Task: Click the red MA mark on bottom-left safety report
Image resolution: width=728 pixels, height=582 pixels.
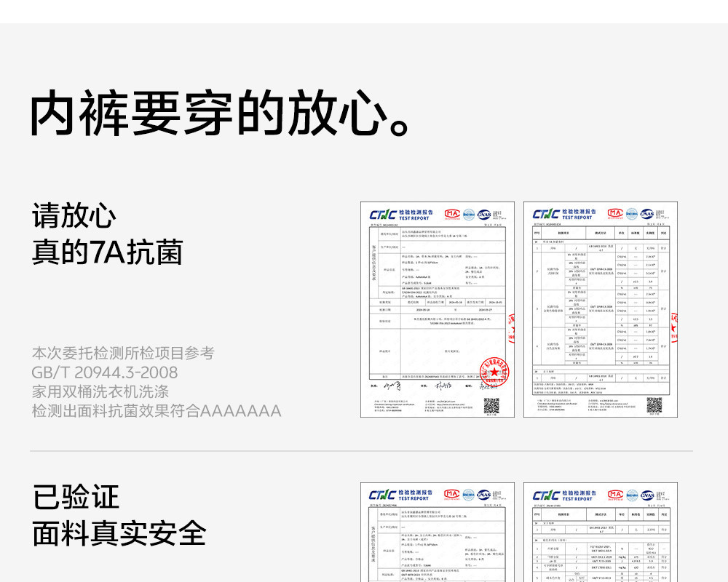Action: 452,495
